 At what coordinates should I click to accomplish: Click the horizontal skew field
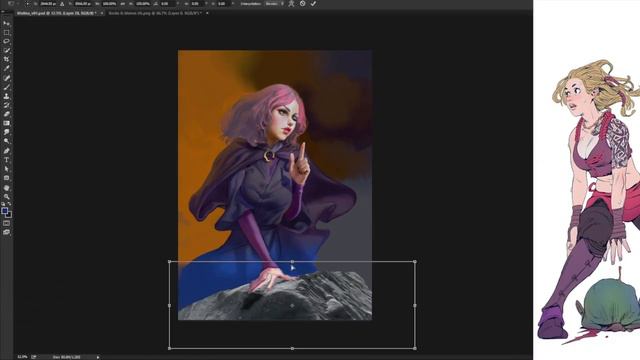coord(197,4)
